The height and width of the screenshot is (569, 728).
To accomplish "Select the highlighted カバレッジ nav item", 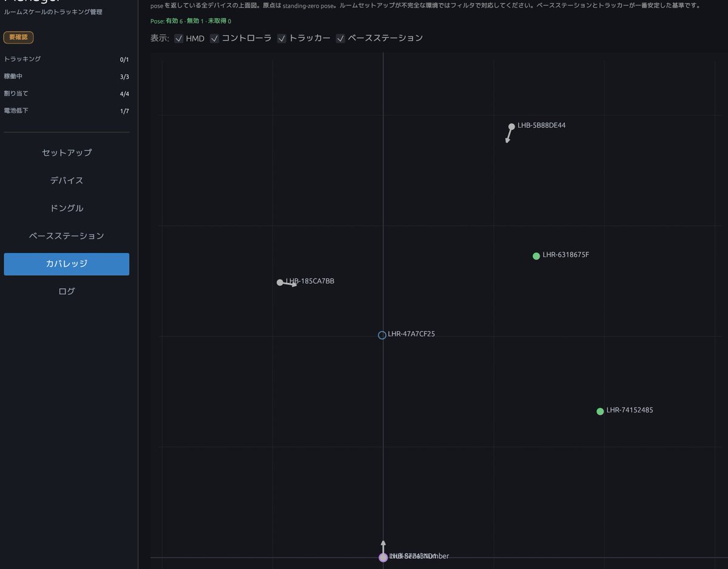I will (67, 264).
